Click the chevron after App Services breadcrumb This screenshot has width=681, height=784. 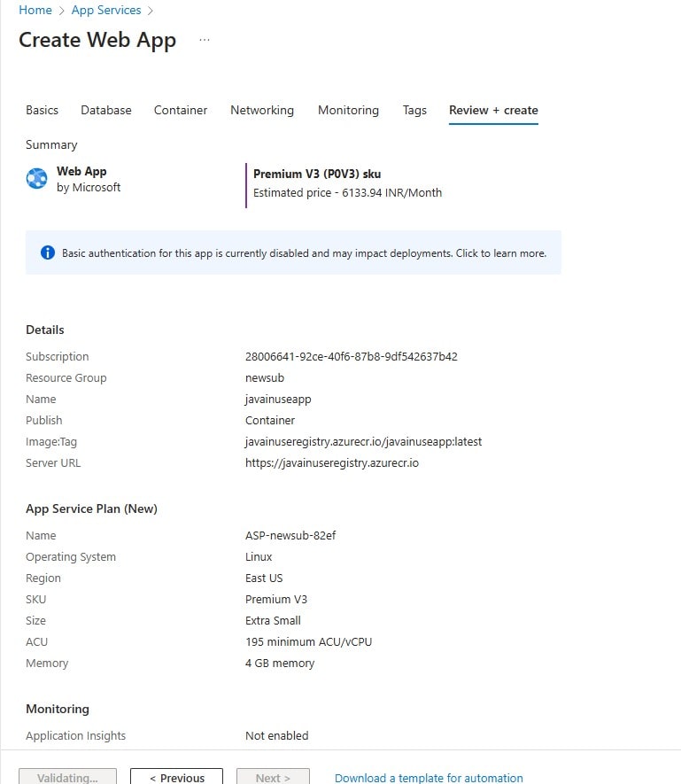(150, 11)
